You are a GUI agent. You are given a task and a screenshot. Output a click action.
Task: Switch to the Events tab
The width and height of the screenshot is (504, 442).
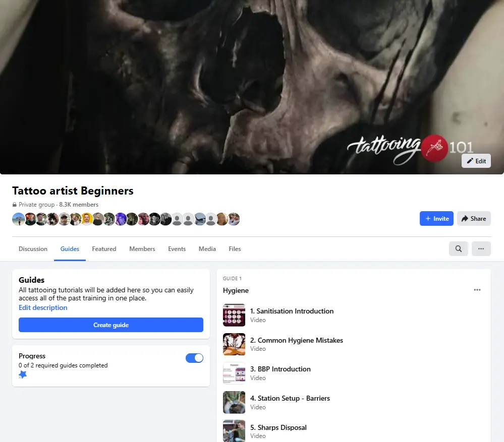coord(177,248)
